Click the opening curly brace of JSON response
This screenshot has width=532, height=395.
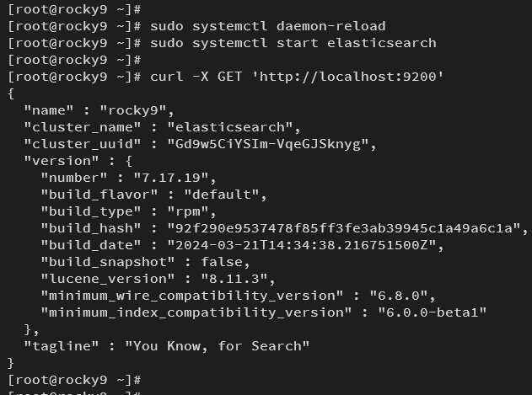[10, 93]
